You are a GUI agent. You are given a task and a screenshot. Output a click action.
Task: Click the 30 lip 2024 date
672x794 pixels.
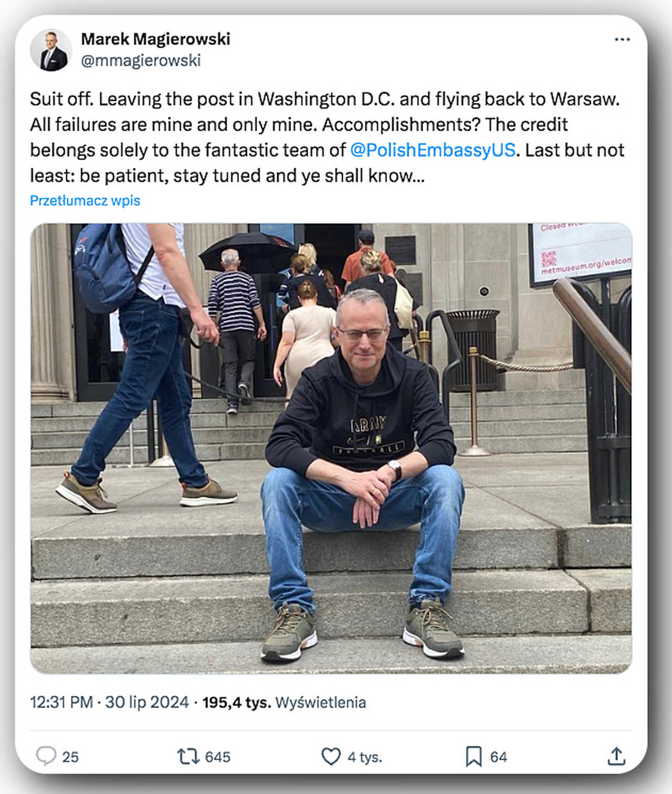(147, 702)
